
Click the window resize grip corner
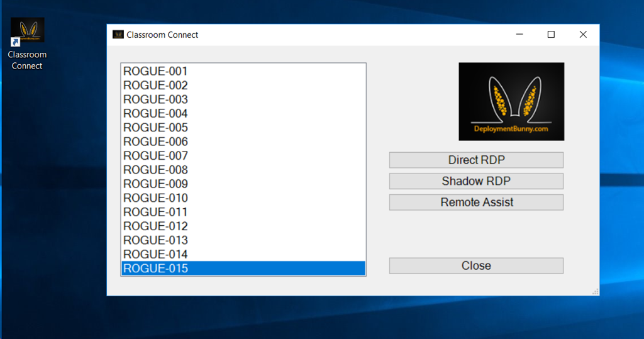[x=595, y=292]
